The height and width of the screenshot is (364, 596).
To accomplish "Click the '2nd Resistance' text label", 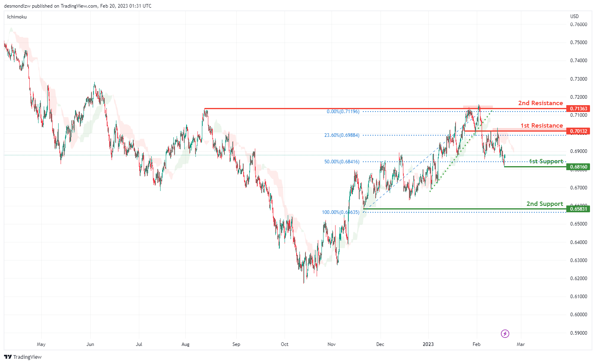I will 540,103.
